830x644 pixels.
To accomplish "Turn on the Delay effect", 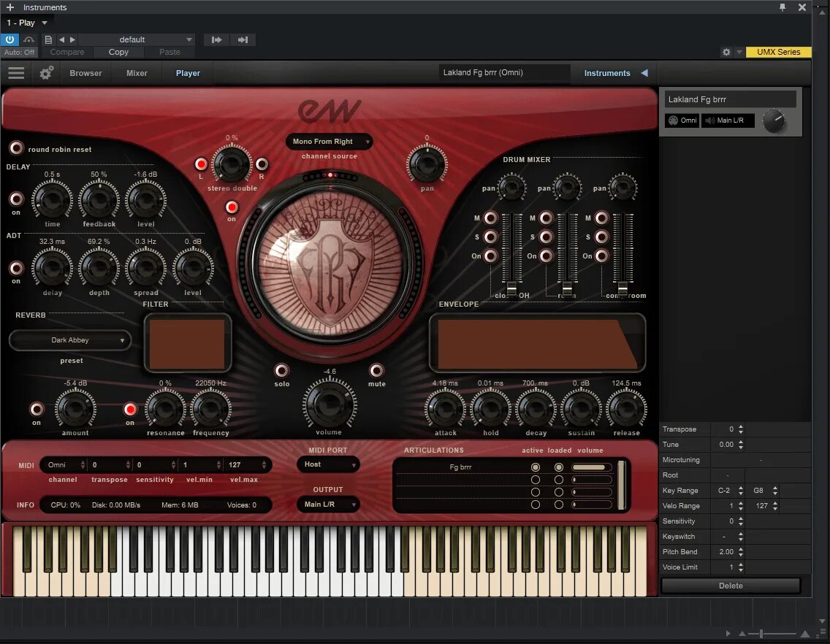I will pos(16,199).
